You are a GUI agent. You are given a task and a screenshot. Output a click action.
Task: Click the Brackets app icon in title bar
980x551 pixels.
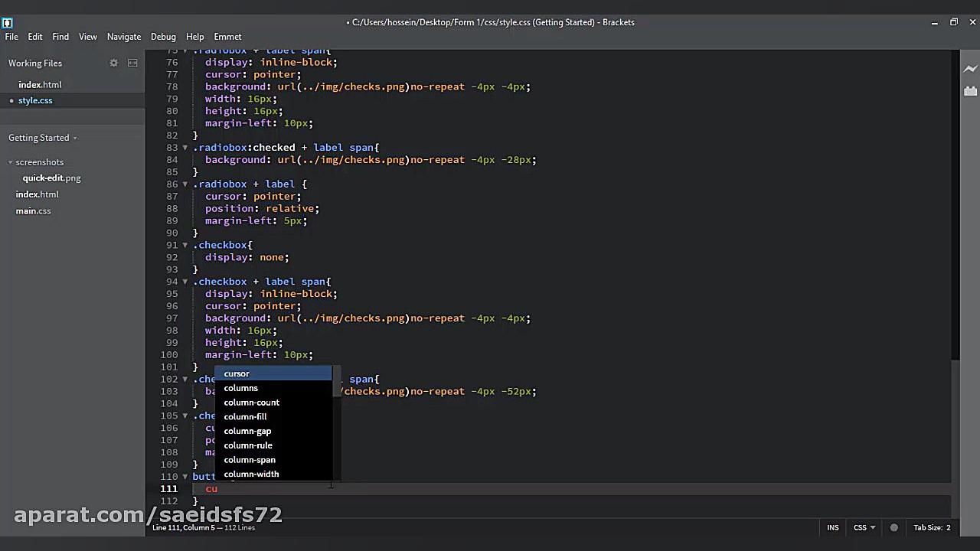click(7, 22)
